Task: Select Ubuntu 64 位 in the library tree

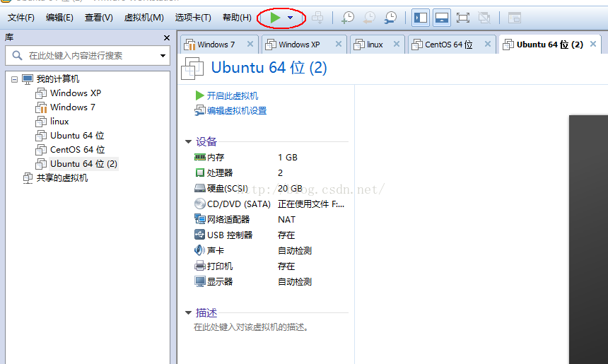Action: click(x=77, y=135)
